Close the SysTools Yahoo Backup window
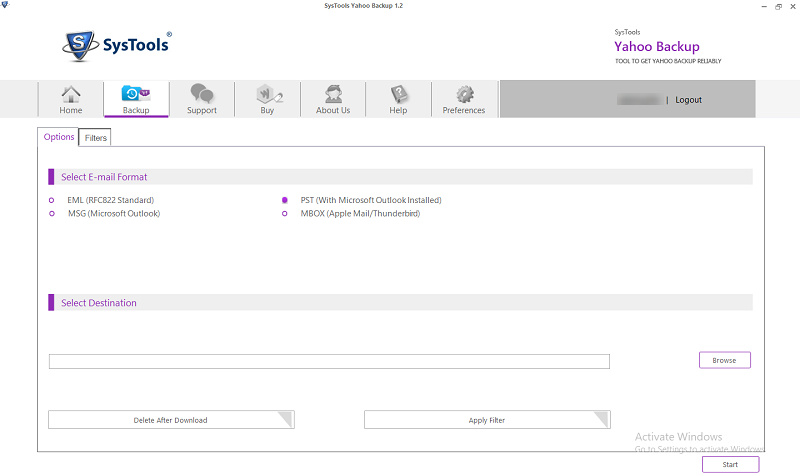 pyautogui.click(x=793, y=7)
